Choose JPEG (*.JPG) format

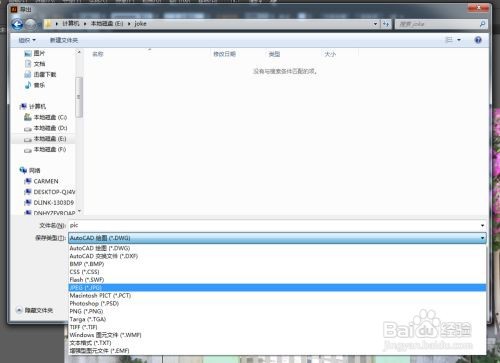[x=277, y=288]
